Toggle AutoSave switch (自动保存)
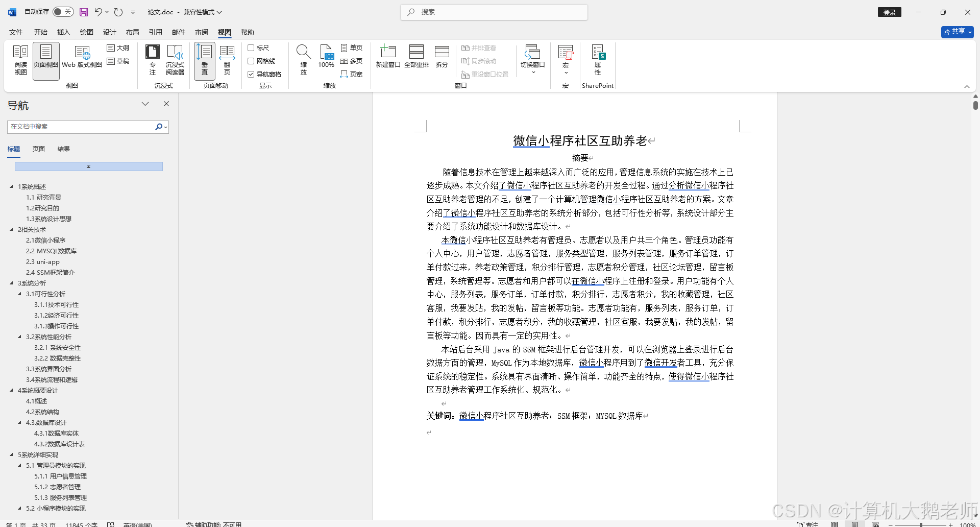The height and width of the screenshot is (527, 980). coord(63,12)
